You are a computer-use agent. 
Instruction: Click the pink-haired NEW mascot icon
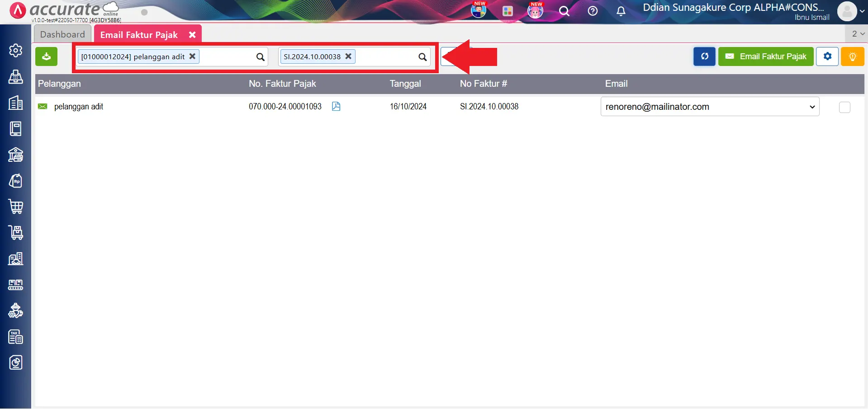[536, 10]
